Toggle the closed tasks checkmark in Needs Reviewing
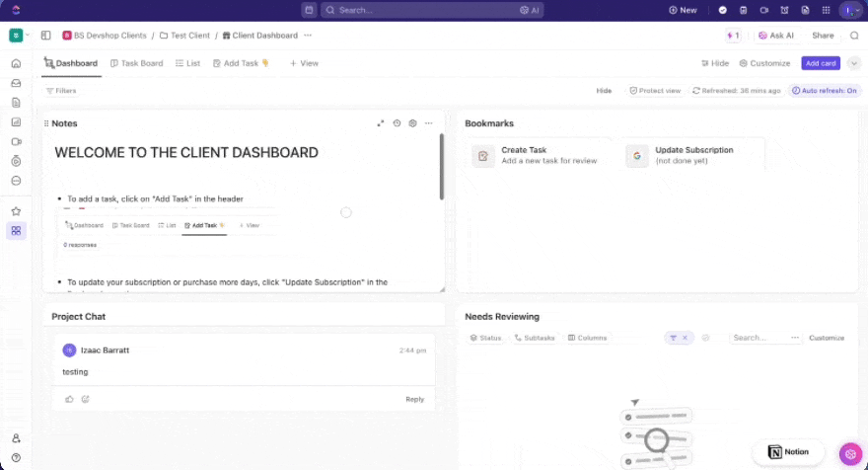 705,338
